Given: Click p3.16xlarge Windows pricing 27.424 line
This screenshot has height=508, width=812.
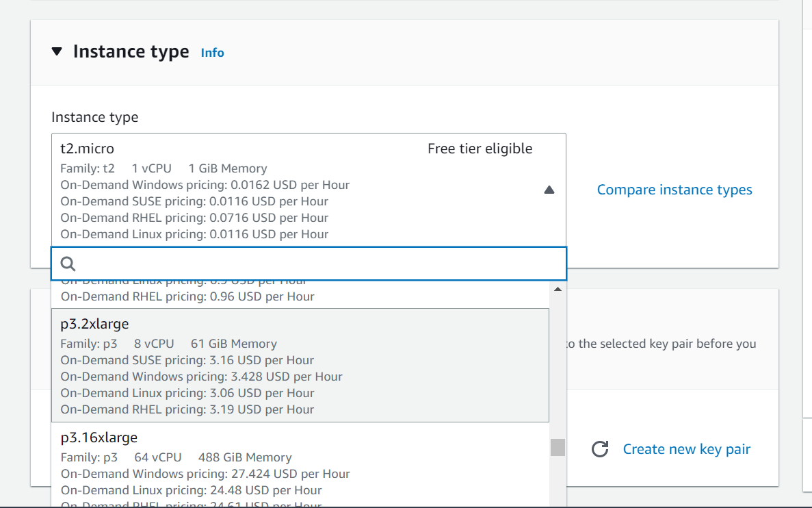Looking at the screenshot, I should (x=205, y=473).
